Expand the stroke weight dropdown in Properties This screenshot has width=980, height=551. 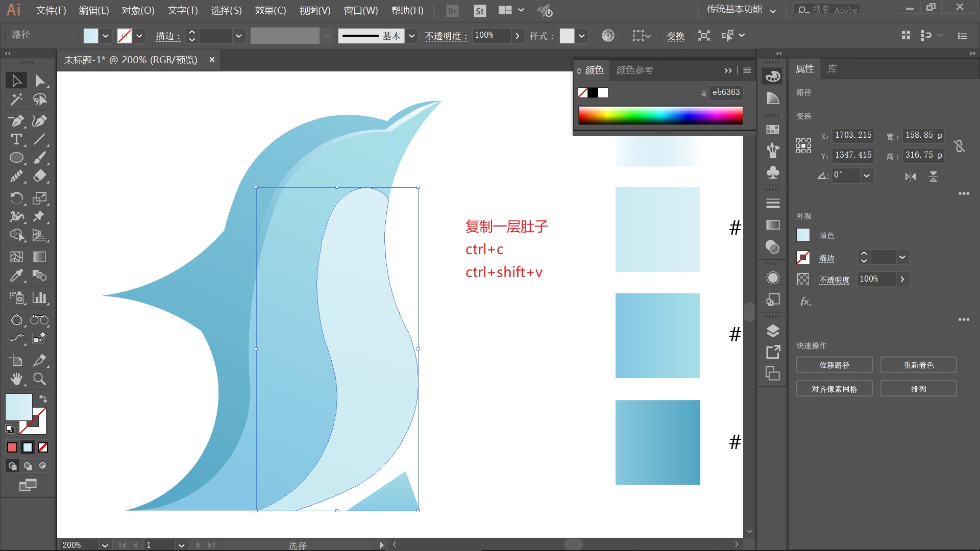tap(902, 257)
